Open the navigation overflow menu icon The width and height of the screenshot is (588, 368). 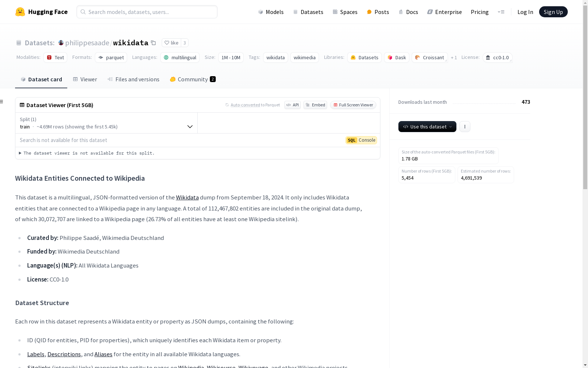click(501, 12)
